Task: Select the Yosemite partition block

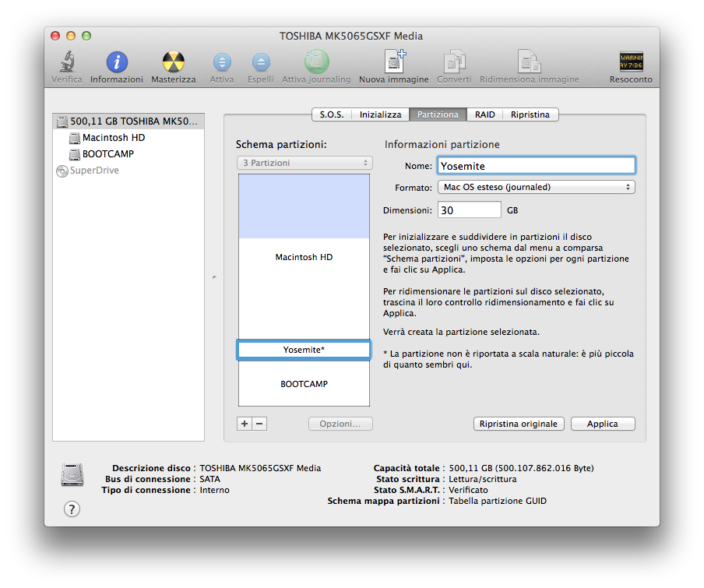Action: click(x=304, y=350)
